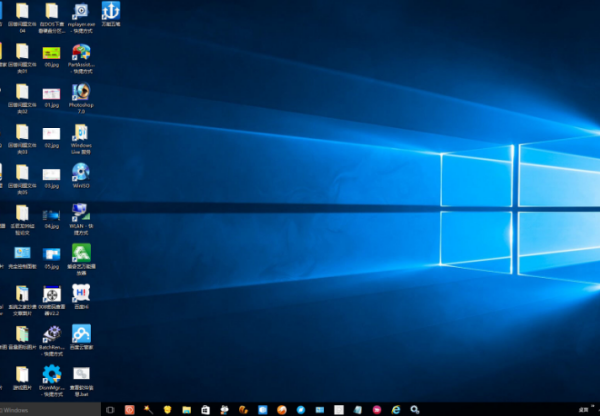This screenshot has height=416, width=600.
Task: Open the WLAN shortcut on desktop
Action: point(81,212)
